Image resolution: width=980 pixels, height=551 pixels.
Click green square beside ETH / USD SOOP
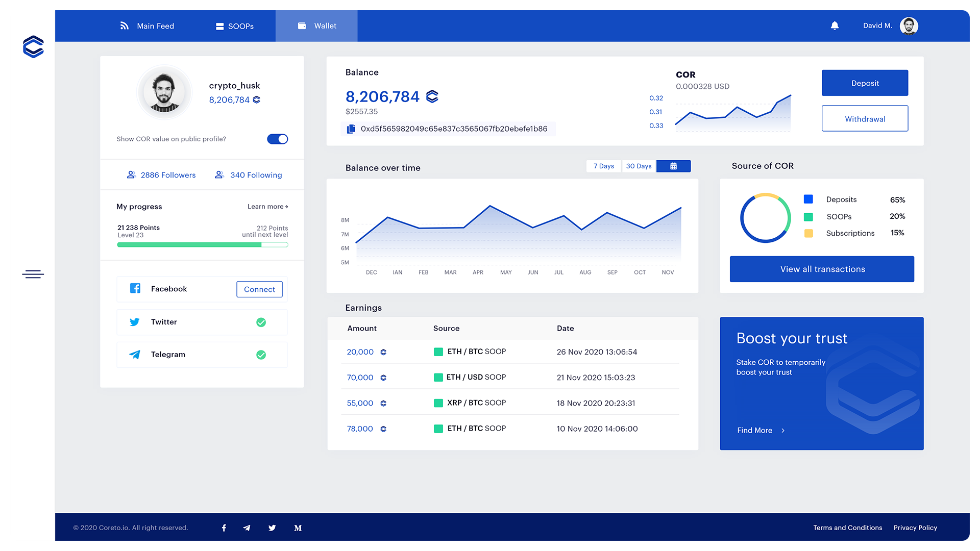(x=438, y=378)
